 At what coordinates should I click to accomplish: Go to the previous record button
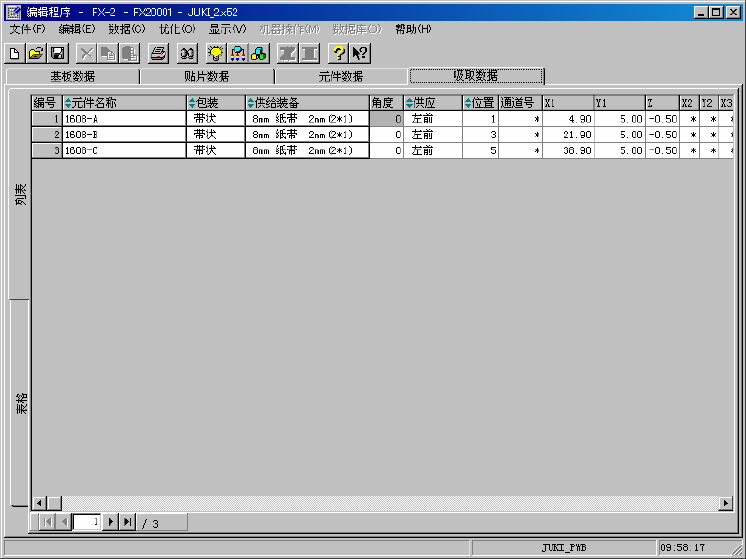[64, 522]
